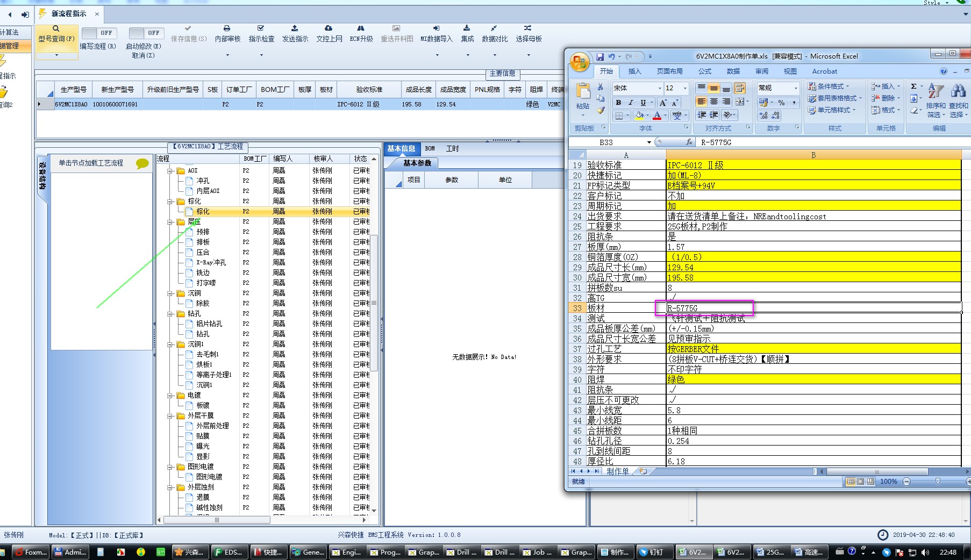The height and width of the screenshot is (560, 971).
Task: Click the 发送指示 upload icon
Action: click(x=295, y=28)
